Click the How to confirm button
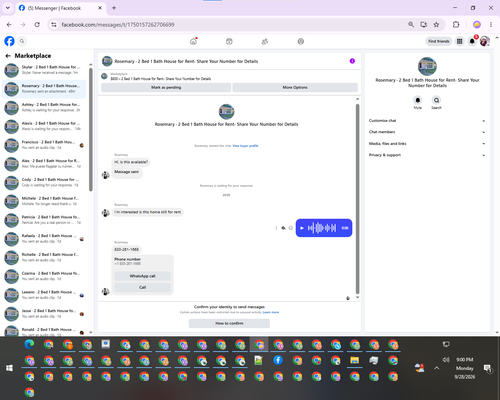 (229, 323)
